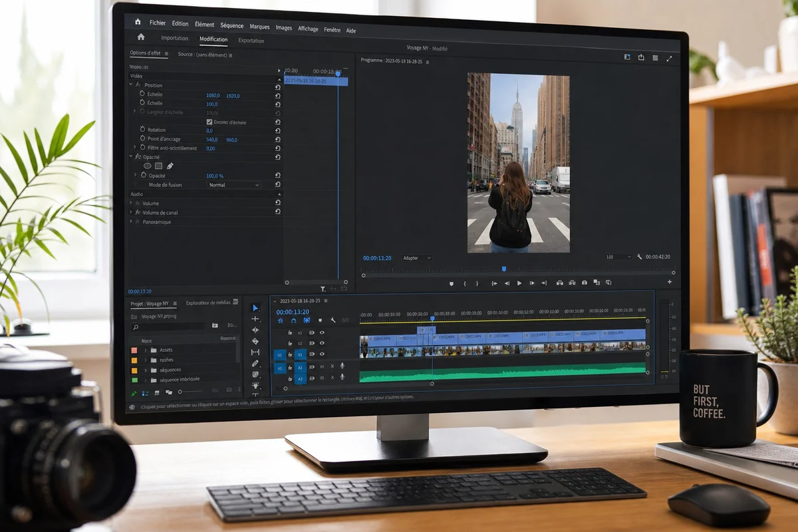Expand the rushes bin
Viewport: 798px width, 532px height.
[146, 360]
